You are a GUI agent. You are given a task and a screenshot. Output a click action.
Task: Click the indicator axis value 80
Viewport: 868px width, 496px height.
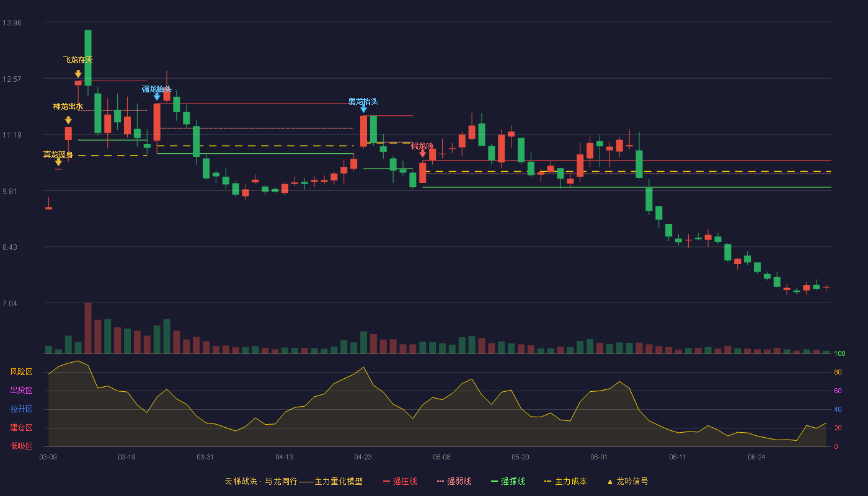click(838, 372)
